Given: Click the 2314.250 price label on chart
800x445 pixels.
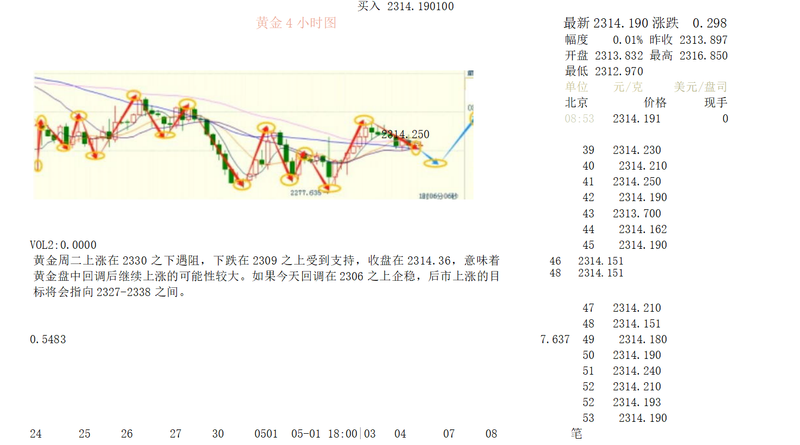Looking at the screenshot, I should click(405, 134).
